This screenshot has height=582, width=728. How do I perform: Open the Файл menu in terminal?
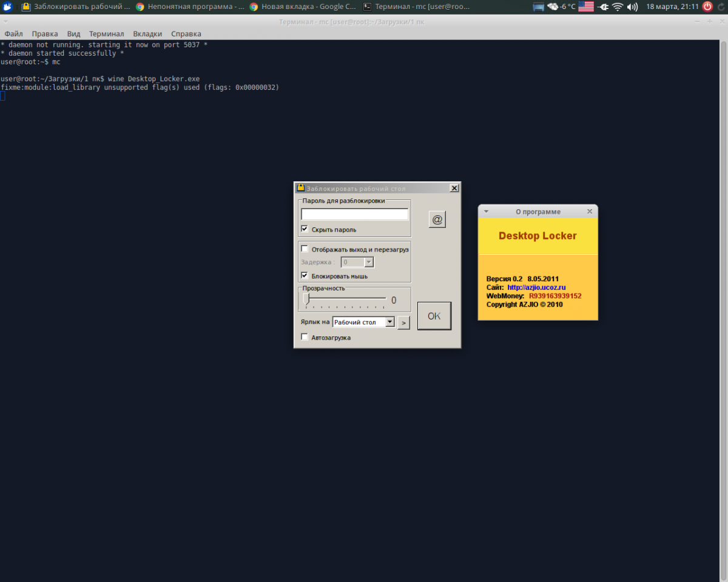pyautogui.click(x=13, y=34)
